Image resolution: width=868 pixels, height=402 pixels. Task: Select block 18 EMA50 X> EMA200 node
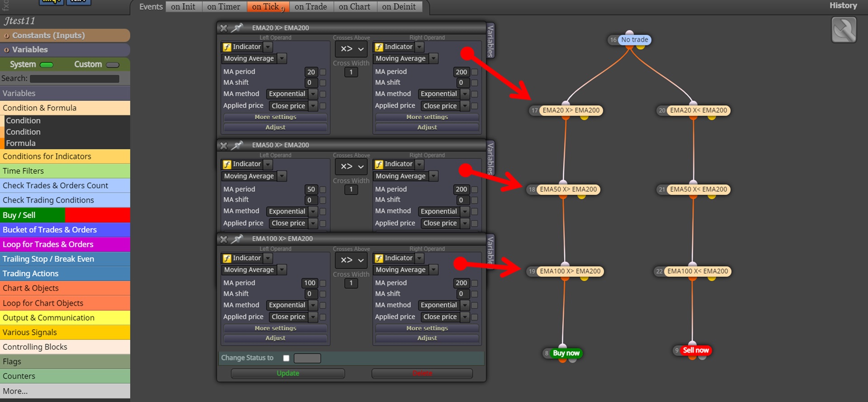point(568,189)
